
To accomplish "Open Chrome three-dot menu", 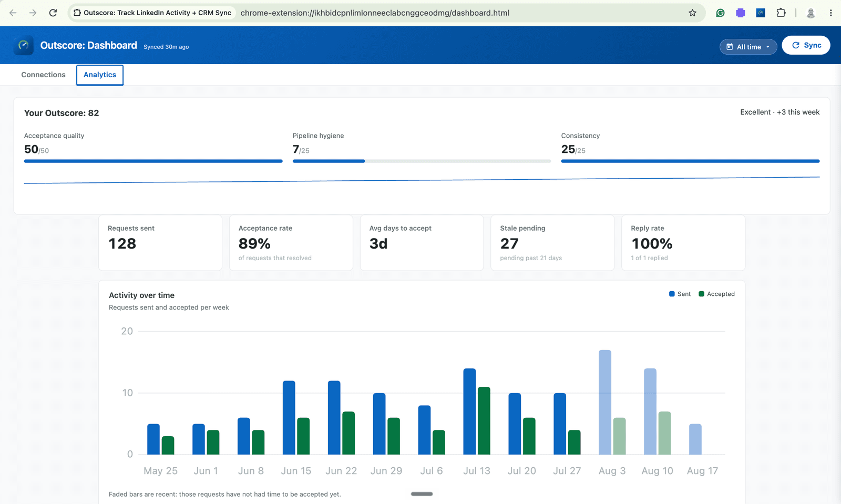I will click(830, 13).
